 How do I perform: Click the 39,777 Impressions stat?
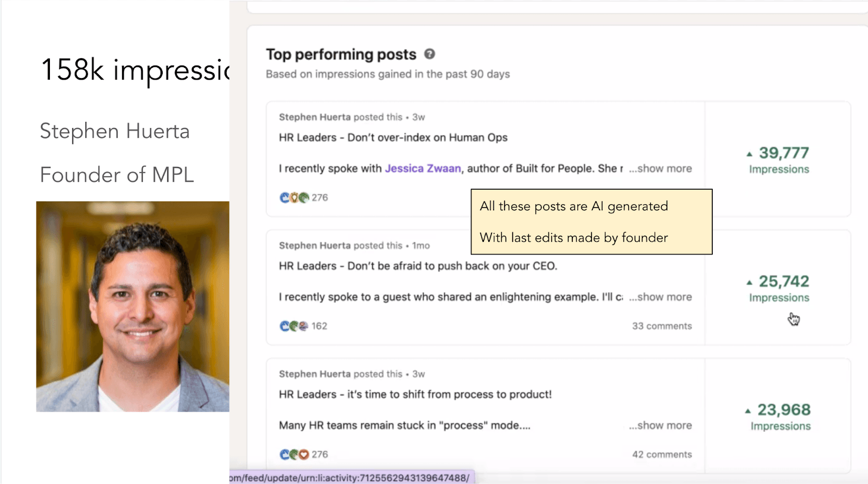[x=779, y=160]
